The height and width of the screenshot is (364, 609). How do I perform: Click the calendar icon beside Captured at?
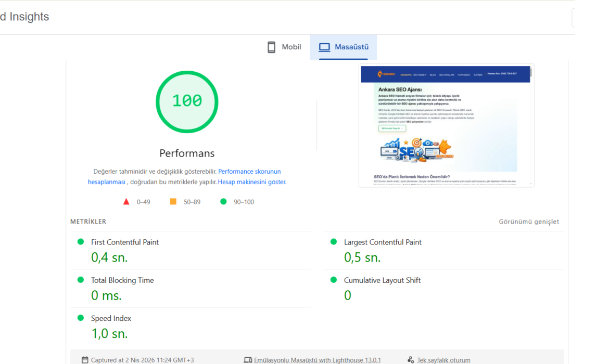pos(85,360)
